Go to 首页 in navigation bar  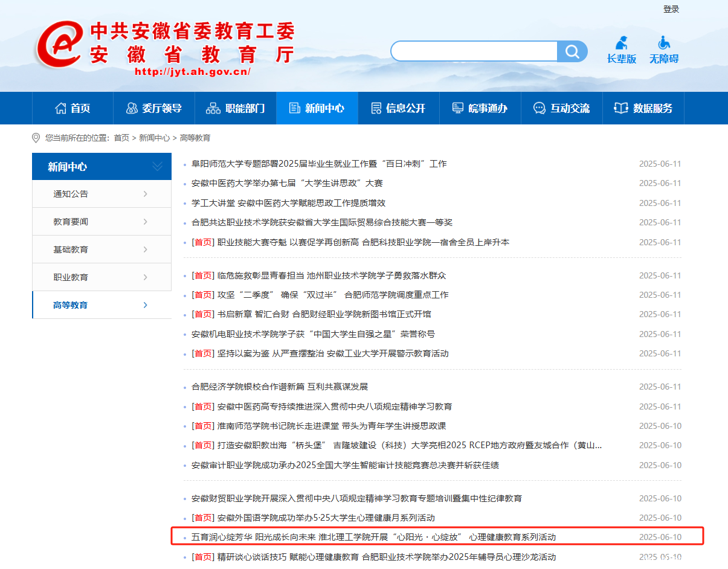(x=72, y=108)
